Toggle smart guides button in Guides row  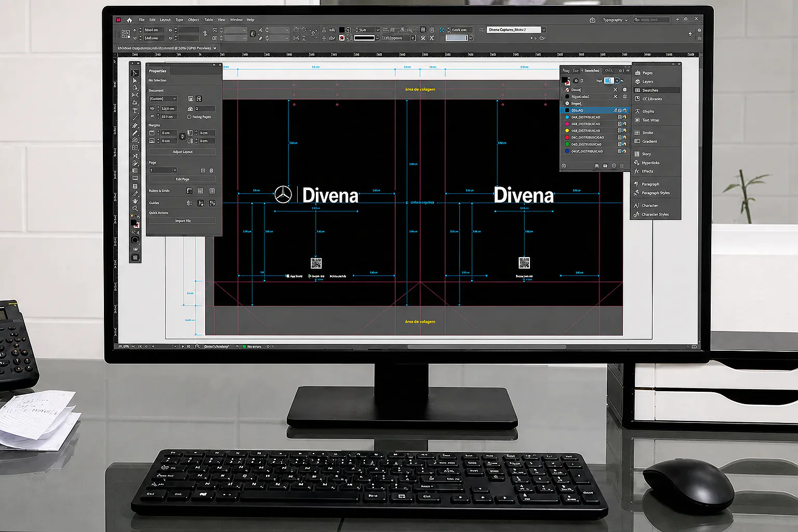[212, 203]
